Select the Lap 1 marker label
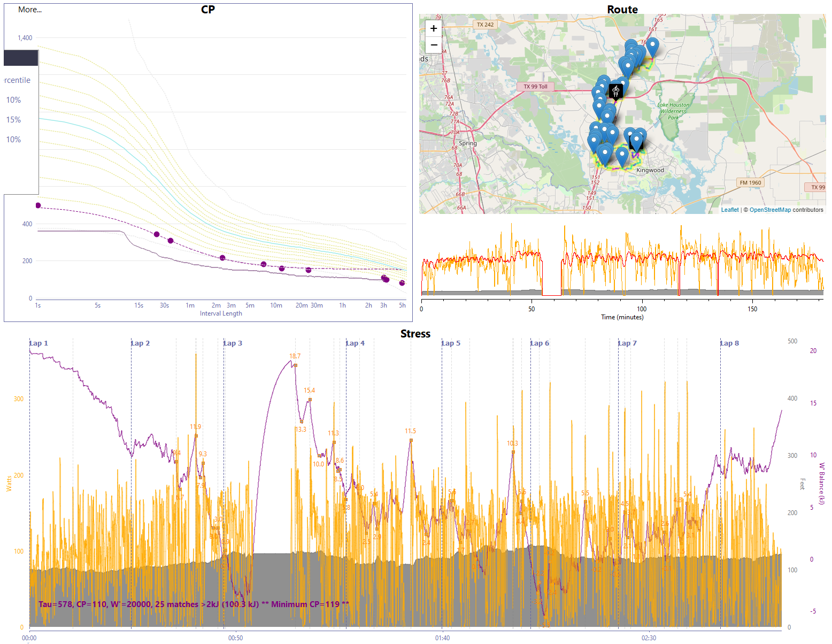832x644 pixels. (38, 343)
